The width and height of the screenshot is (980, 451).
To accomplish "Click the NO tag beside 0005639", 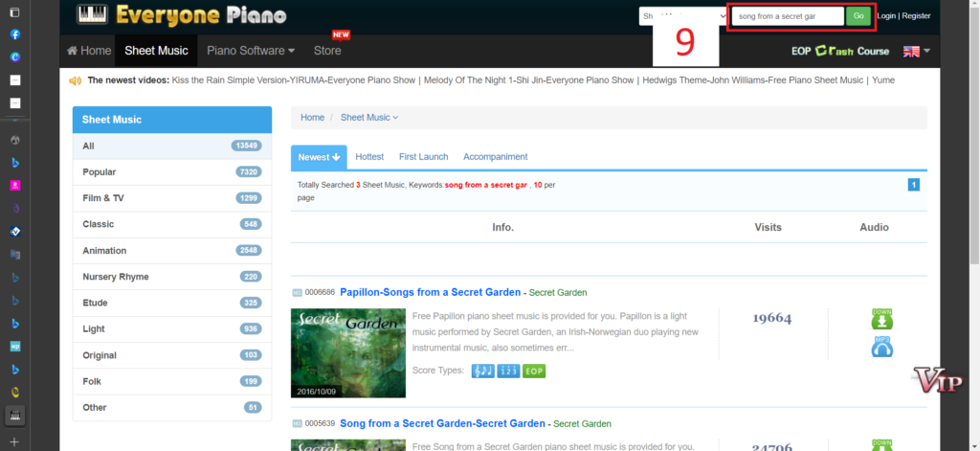I will [x=297, y=424].
